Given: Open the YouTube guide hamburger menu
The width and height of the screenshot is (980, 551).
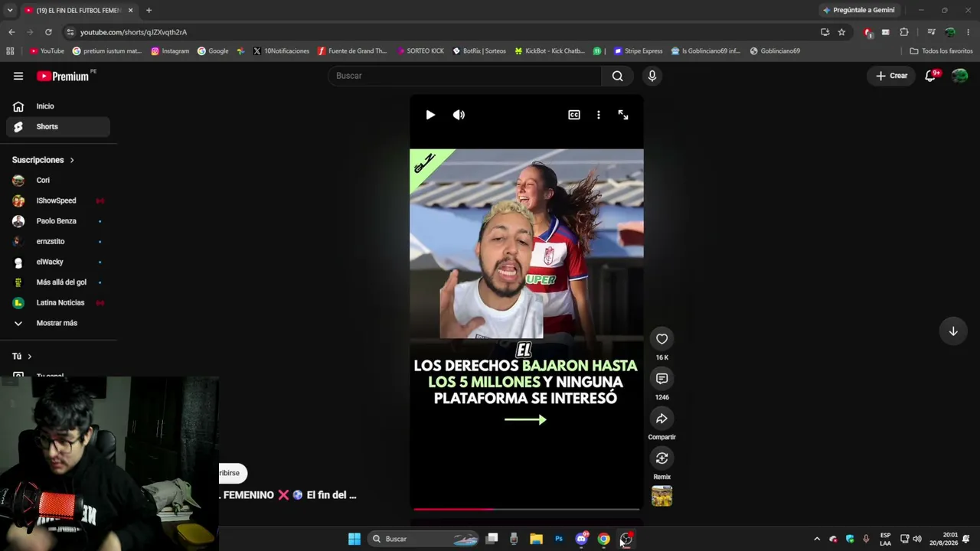Looking at the screenshot, I should [18, 76].
